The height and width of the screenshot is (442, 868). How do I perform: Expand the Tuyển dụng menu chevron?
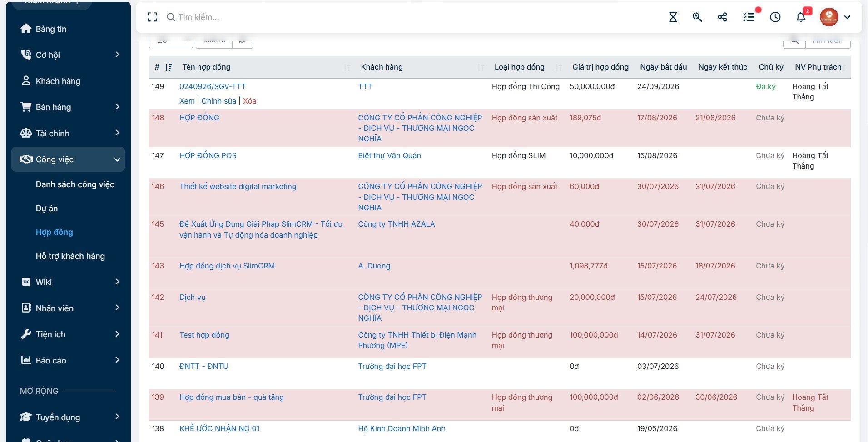click(x=117, y=417)
